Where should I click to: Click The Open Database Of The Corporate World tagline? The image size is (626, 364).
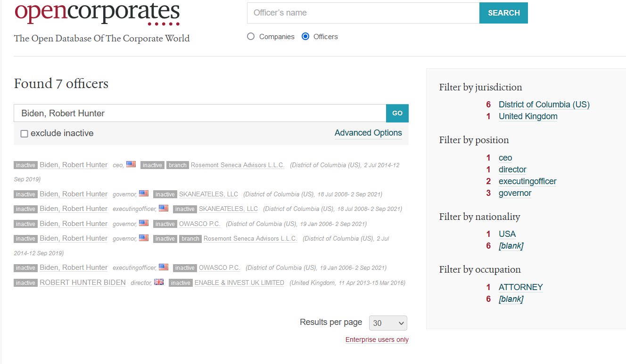point(102,39)
